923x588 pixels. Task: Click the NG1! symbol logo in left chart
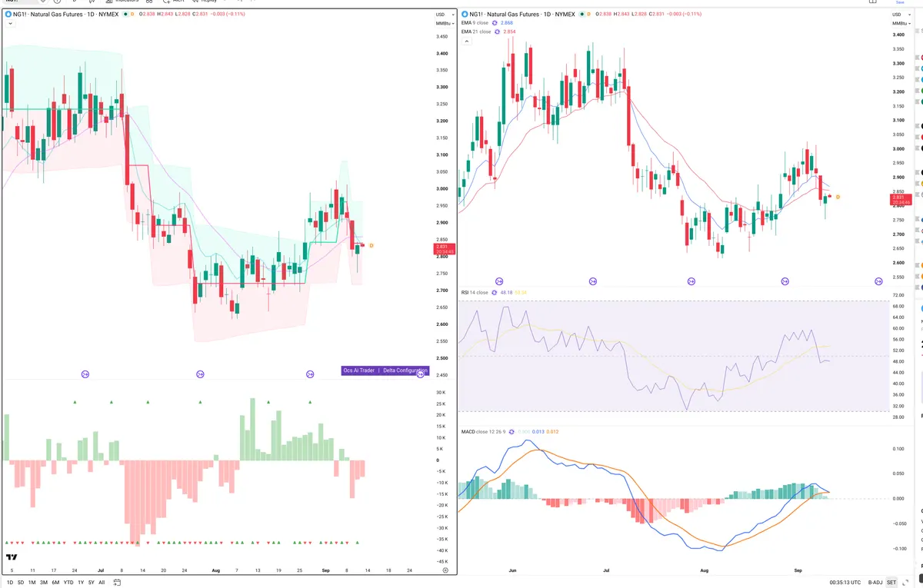(x=8, y=14)
